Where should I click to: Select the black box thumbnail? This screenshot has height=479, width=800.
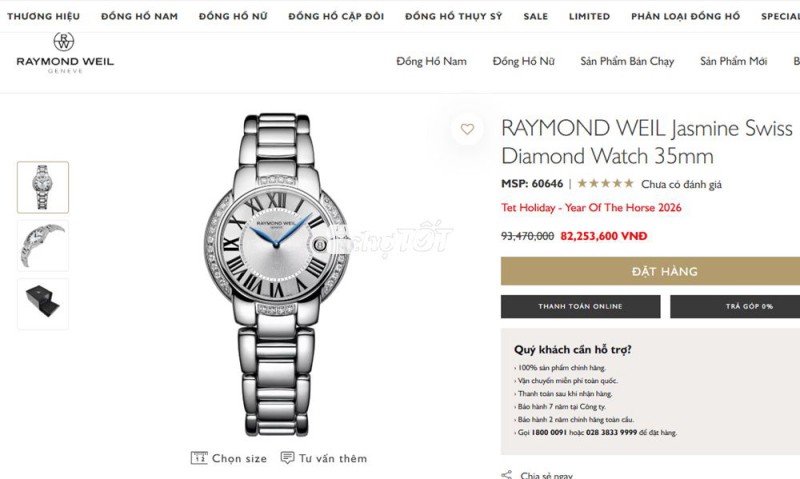tap(43, 304)
